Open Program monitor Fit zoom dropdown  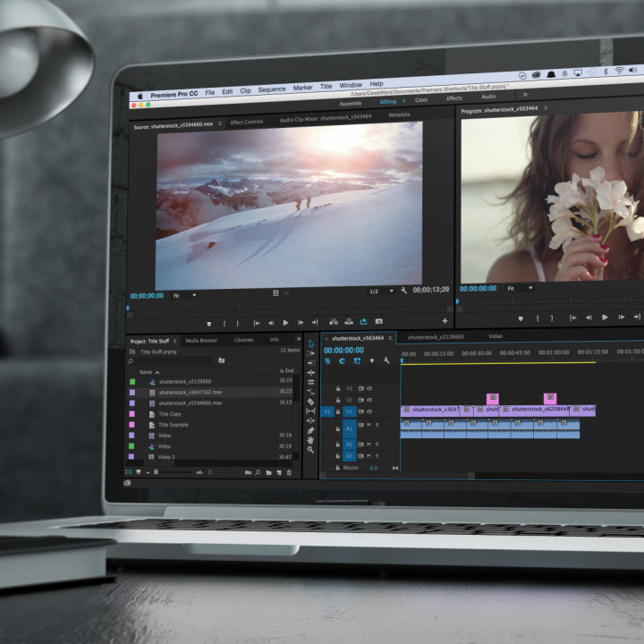[520, 288]
